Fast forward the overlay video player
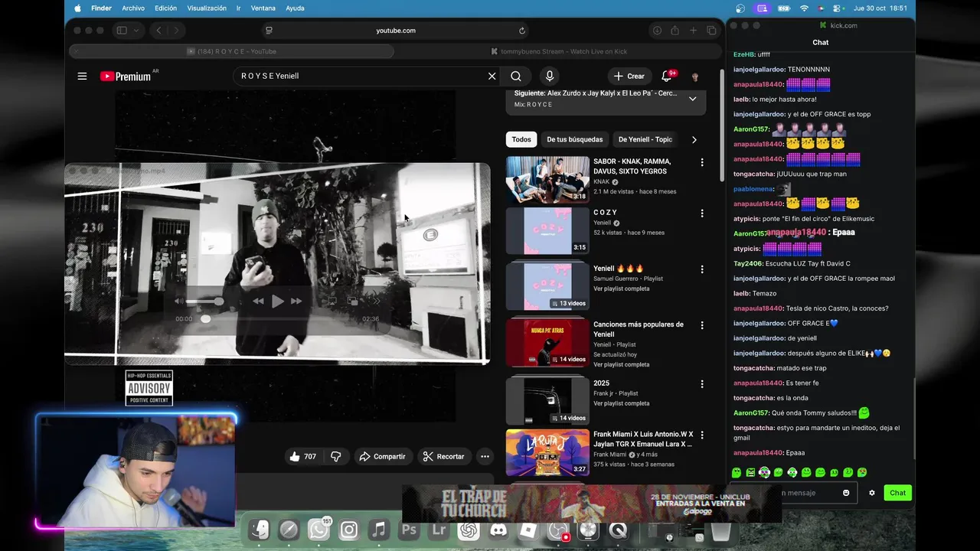 point(296,302)
